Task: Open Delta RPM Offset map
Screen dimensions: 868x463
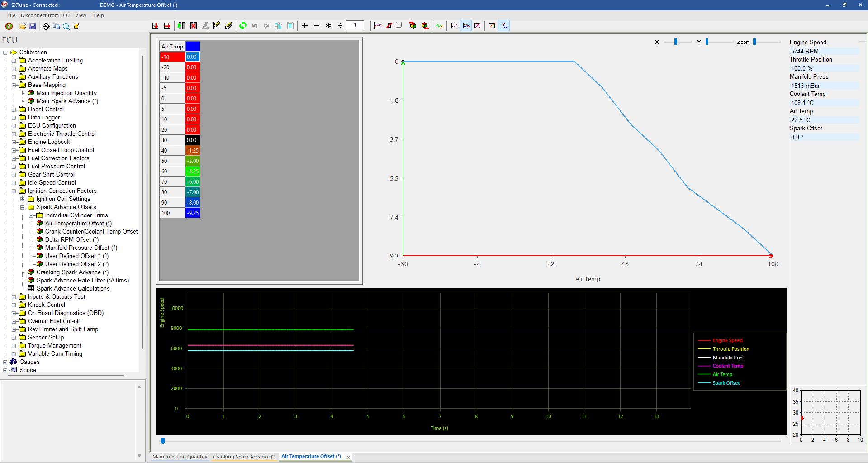Action: (72, 240)
